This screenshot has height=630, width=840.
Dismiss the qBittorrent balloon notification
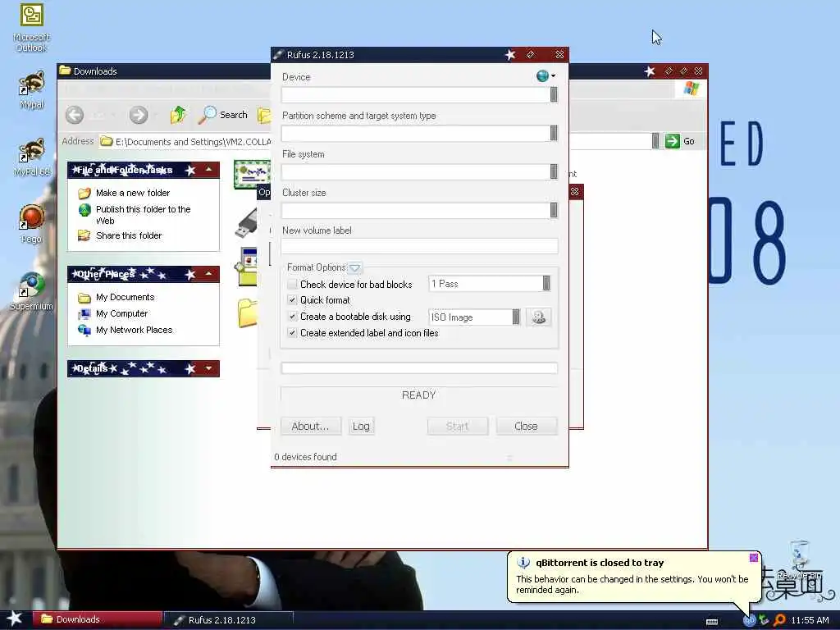[x=754, y=558]
